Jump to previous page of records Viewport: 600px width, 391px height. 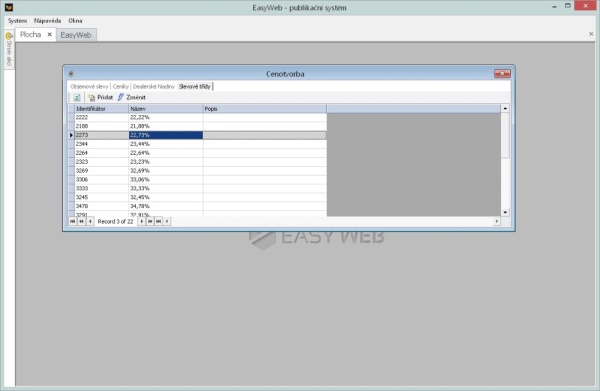[x=81, y=222]
